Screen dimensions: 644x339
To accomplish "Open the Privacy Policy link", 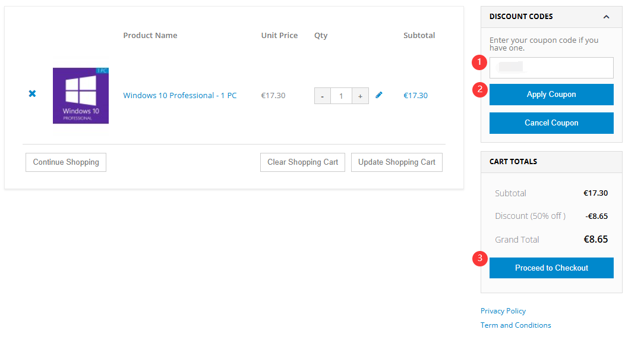I will click(503, 311).
